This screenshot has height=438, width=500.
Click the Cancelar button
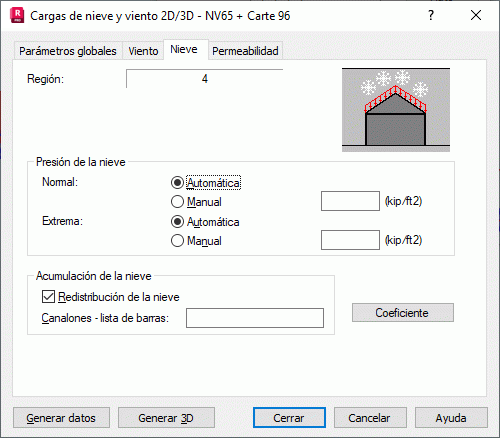[370, 418]
